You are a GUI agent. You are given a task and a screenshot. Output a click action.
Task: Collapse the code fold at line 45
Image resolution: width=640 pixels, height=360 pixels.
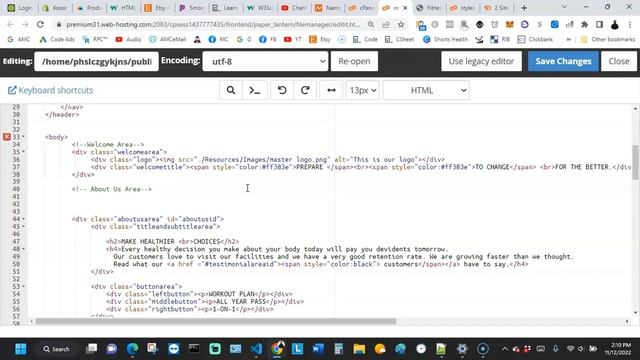[23, 227]
